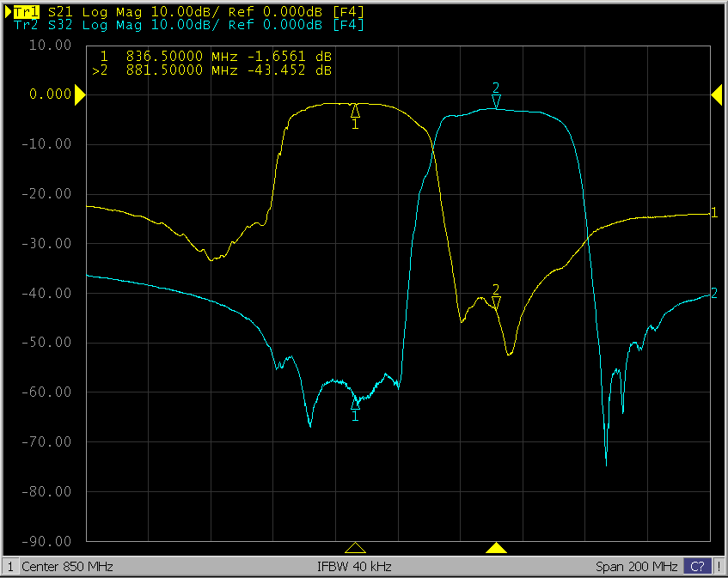728x578 pixels.
Task: Click marker 1 on the cyan S32 trace
Action: point(355,403)
